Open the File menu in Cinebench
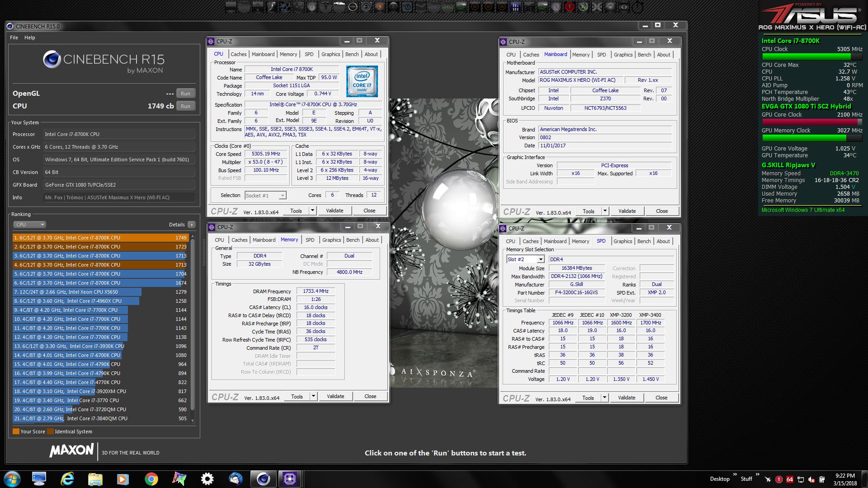 pyautogui.click(x=14, y=38)
